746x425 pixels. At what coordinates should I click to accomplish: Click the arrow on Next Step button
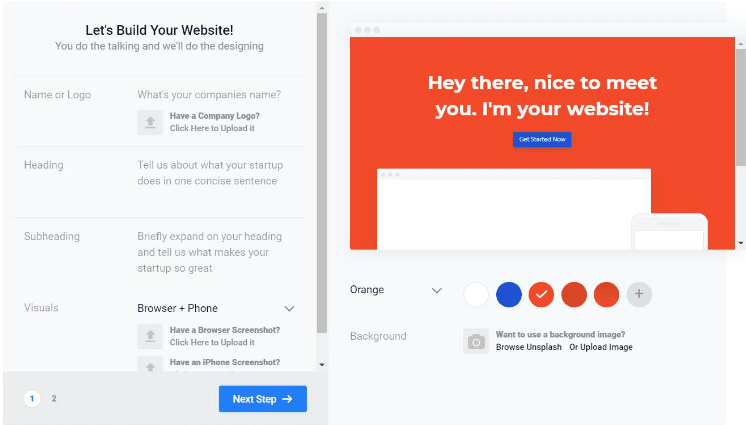(287, 399)
